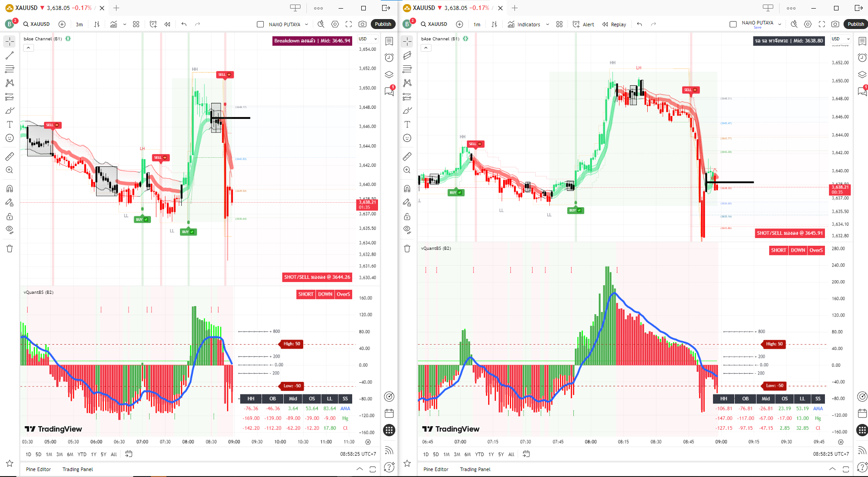Tick the layout checkbox in right window toolbar
Screen dimensions: 868x477
click(x=733, y=24)
